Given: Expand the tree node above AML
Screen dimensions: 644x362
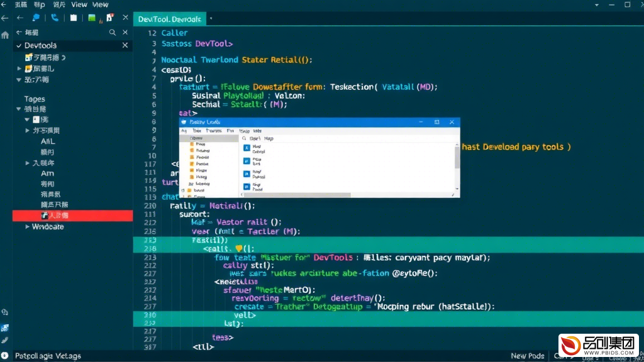Looking at the screenshot, I should point(27,131).
